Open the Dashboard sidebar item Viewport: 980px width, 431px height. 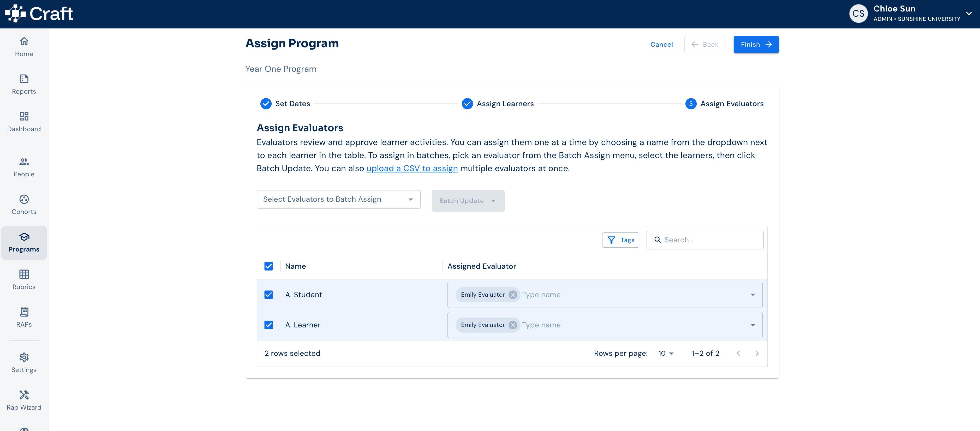click(24, 123)
